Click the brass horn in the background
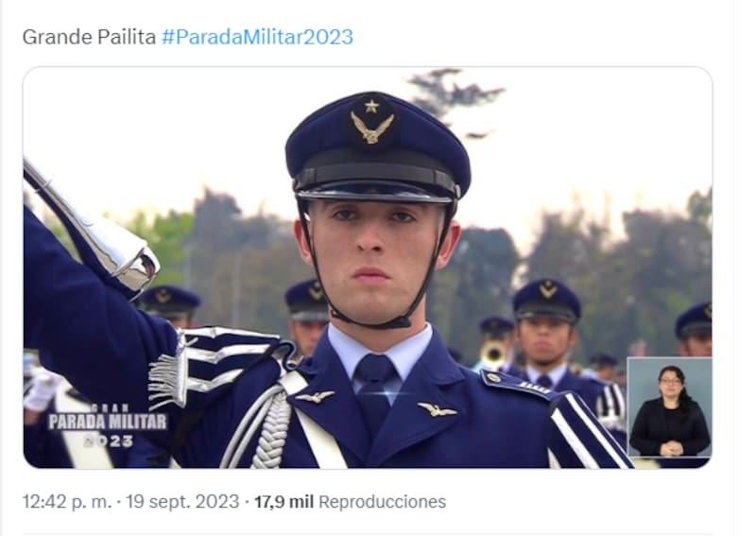The image size is (756, 536). 493,354
